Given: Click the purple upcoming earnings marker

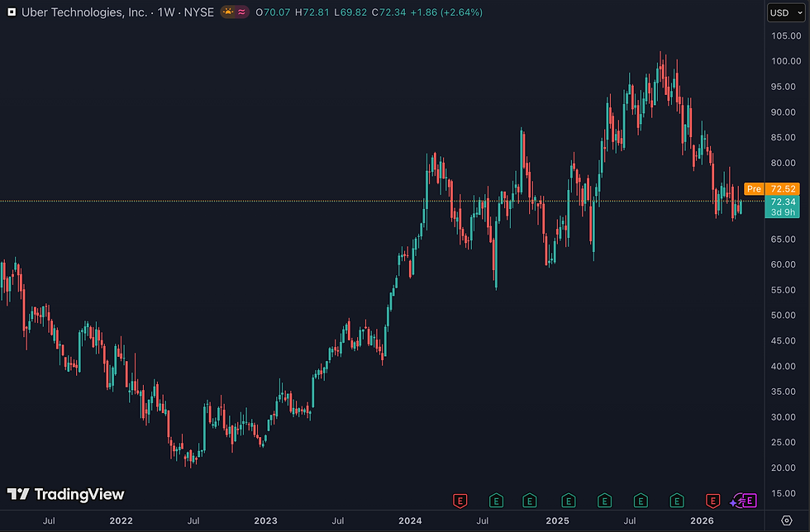Looking at the screenshot, I should (x=750, y=501).
